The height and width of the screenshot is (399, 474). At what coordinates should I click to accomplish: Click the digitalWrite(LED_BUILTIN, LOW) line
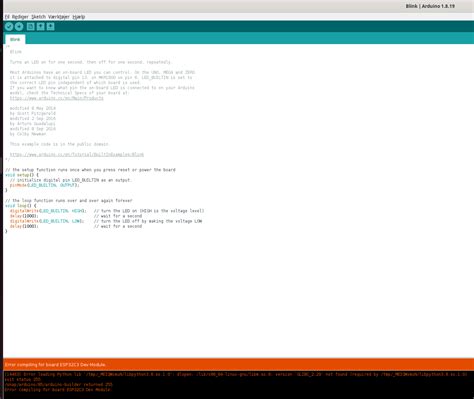pos(47,221)
